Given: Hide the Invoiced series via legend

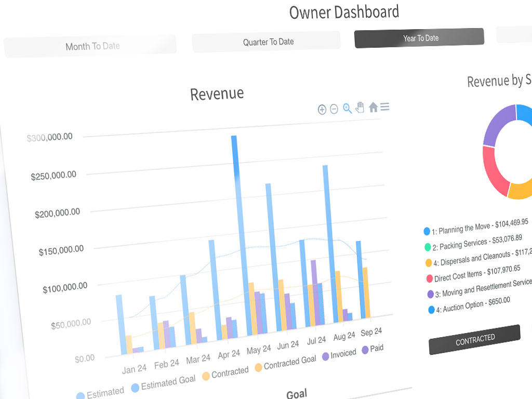Looking at the screenshot, I should click(x=339, y=354).
